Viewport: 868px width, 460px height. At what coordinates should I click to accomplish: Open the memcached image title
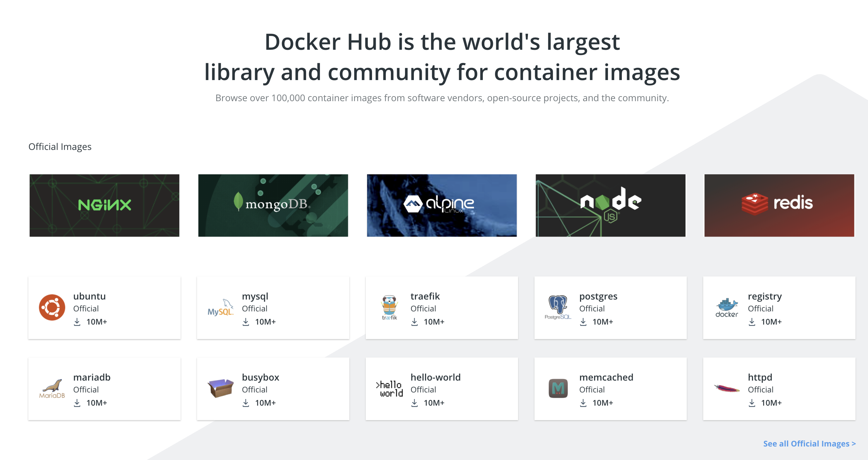[606, 377]
